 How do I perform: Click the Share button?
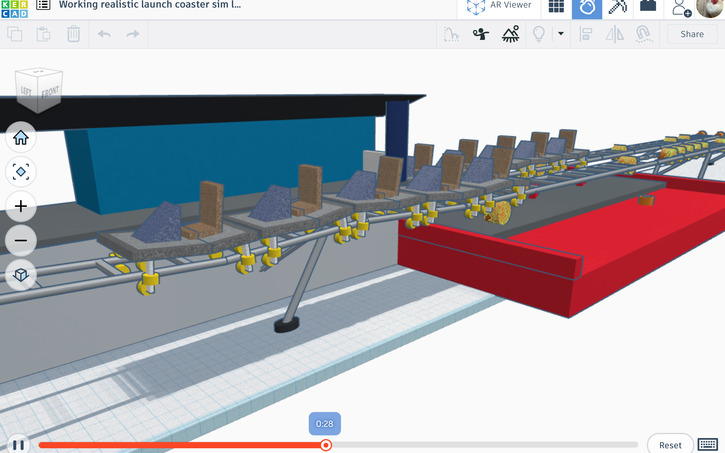(692, 34)
